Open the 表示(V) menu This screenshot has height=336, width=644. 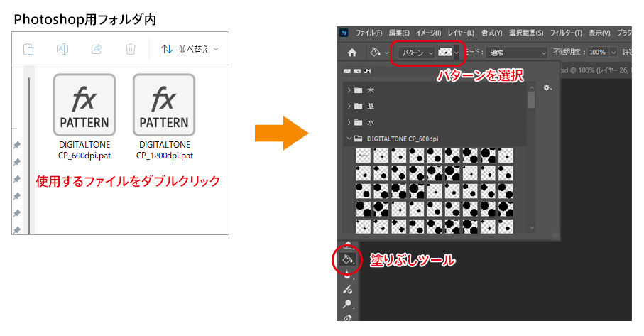pos(599,33)
